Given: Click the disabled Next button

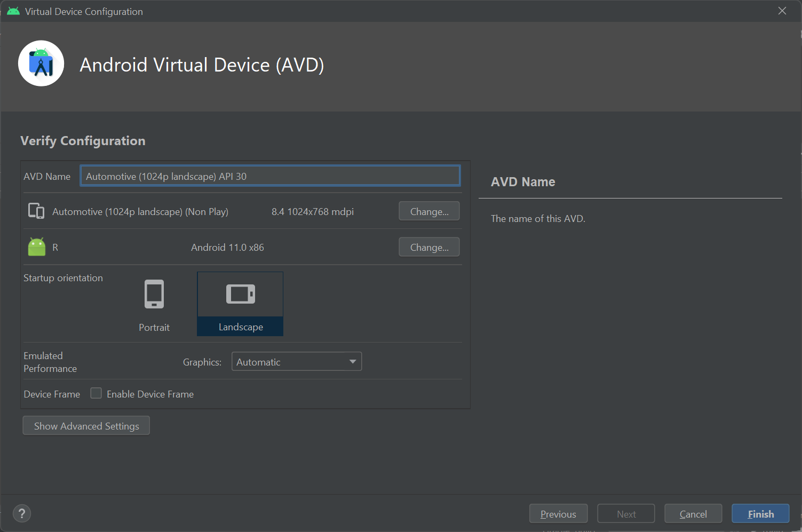Looking at the screenshot, I should point(626,514).
